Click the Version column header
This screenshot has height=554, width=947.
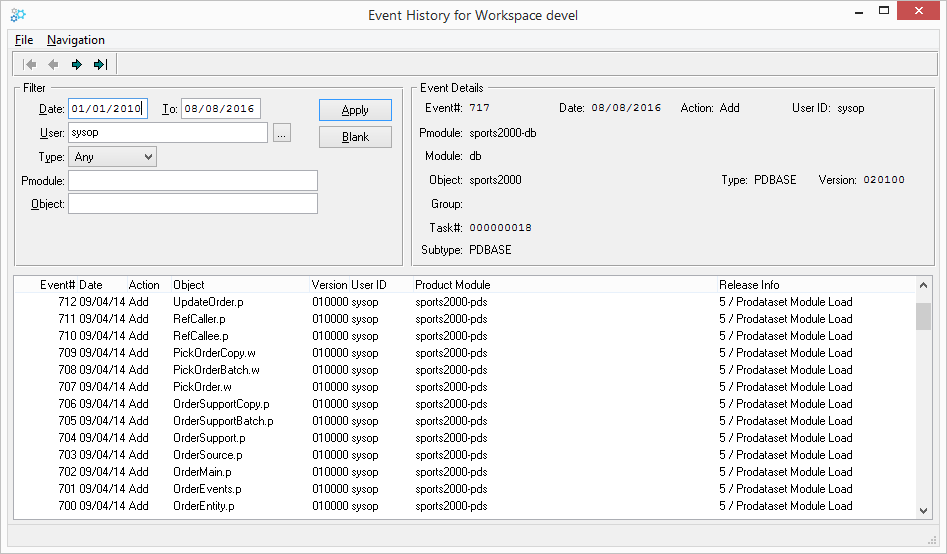329,285
